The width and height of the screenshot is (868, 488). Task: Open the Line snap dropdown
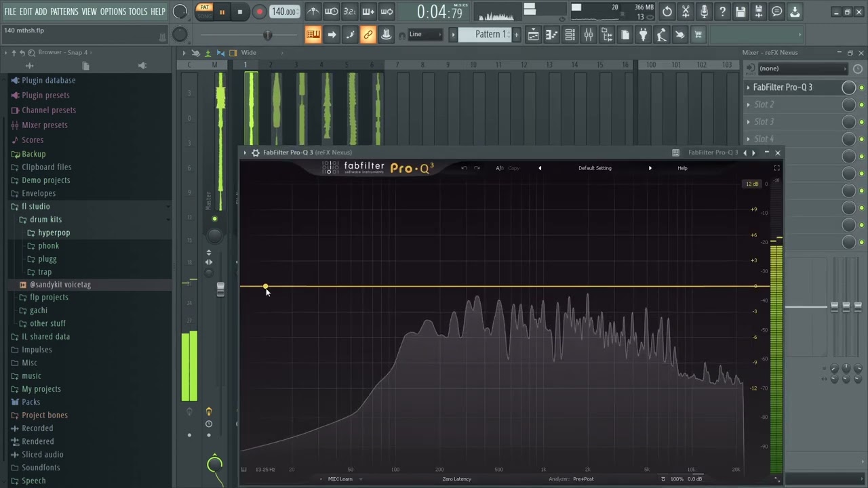(426, 35)
